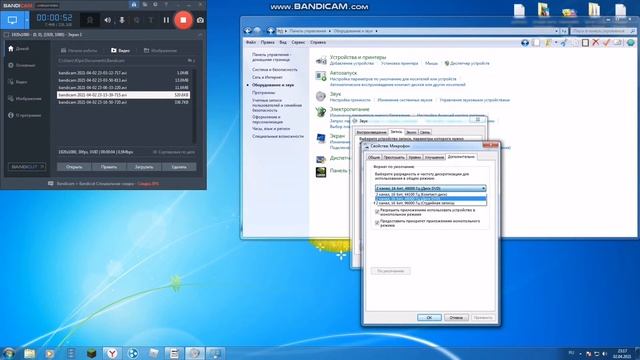
Task: Switch to Bandicam Video files tab
Action: pos(120,51)
